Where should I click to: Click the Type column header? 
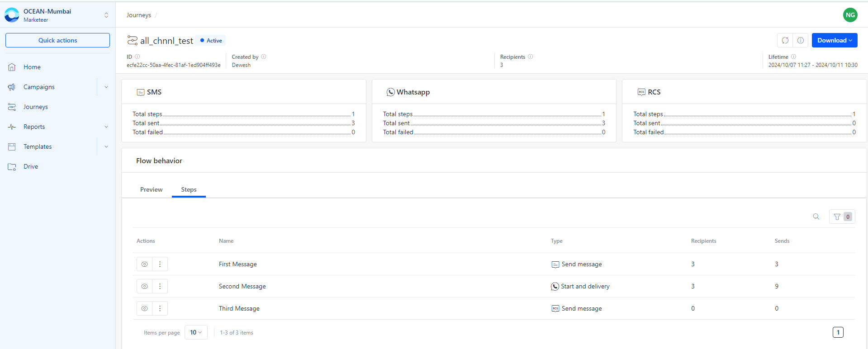557,241
